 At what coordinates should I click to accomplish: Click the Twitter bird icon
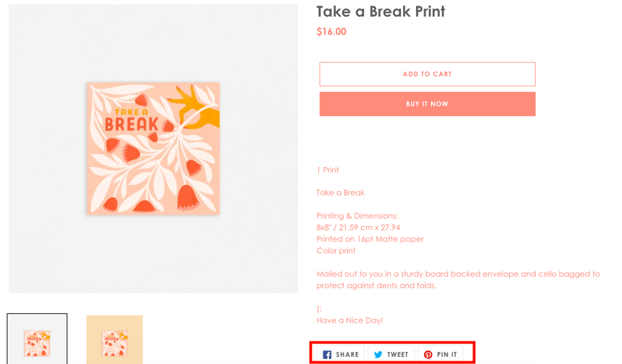tap(378, 354)
